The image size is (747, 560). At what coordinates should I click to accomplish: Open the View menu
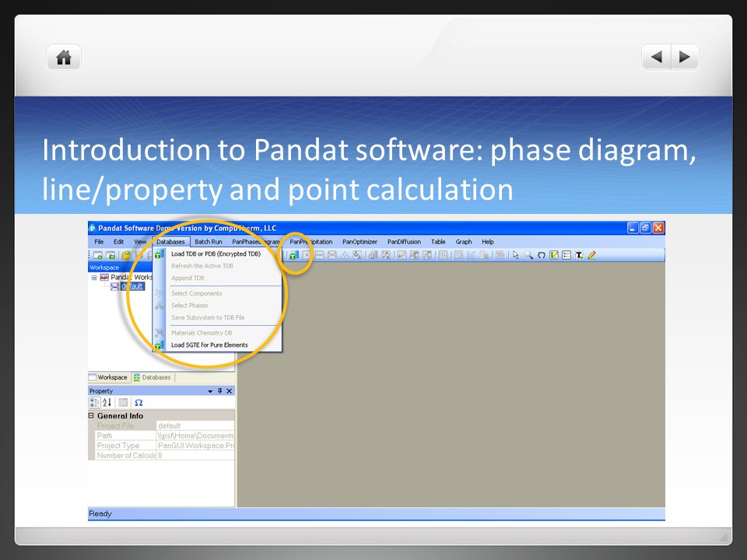(x=140, y=242)
